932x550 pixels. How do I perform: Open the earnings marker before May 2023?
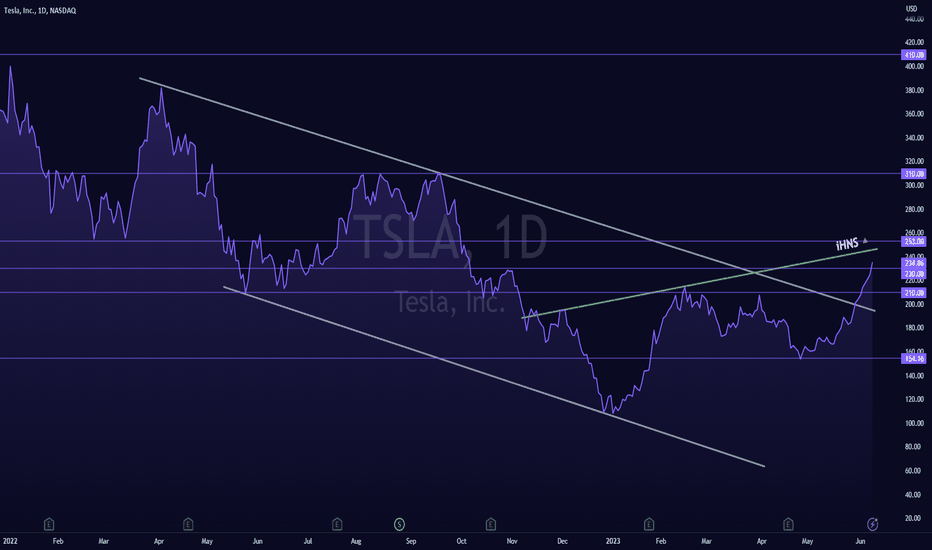[788, 524]
